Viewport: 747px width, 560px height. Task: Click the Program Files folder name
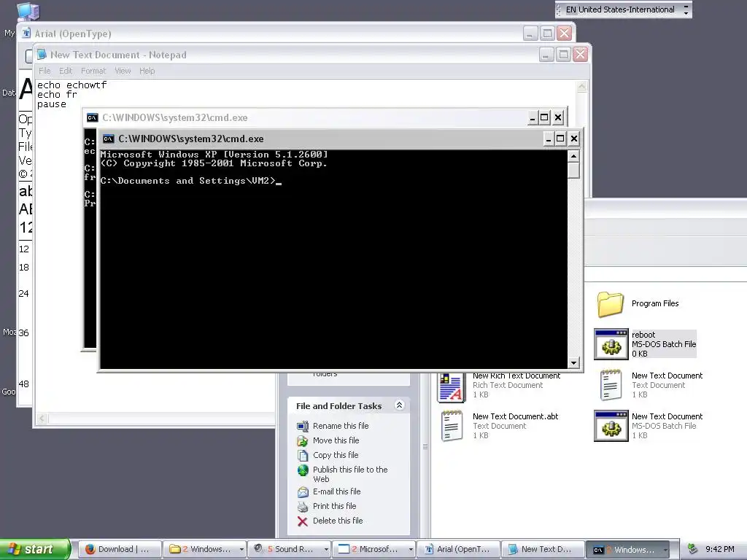tap(655, 303)
